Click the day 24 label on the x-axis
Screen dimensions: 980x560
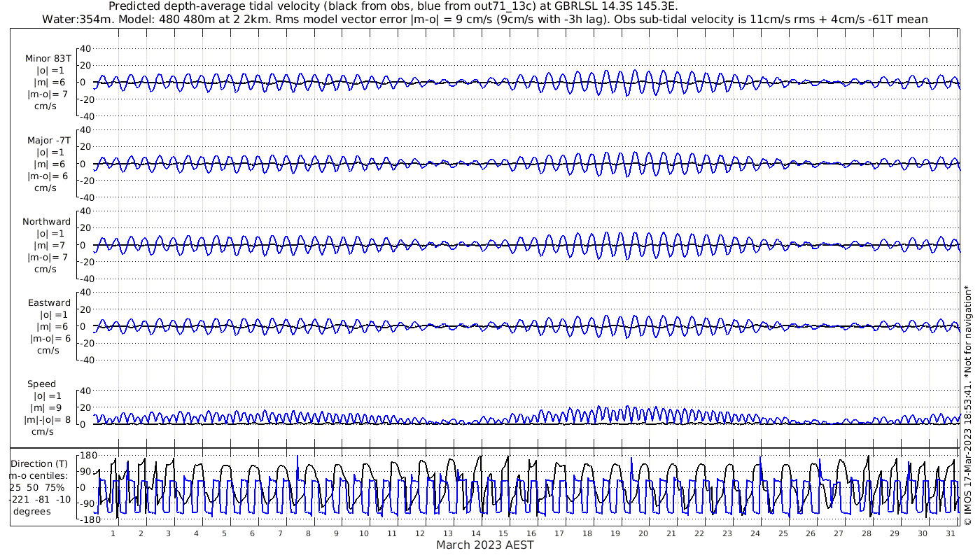[x=755, y=533]
